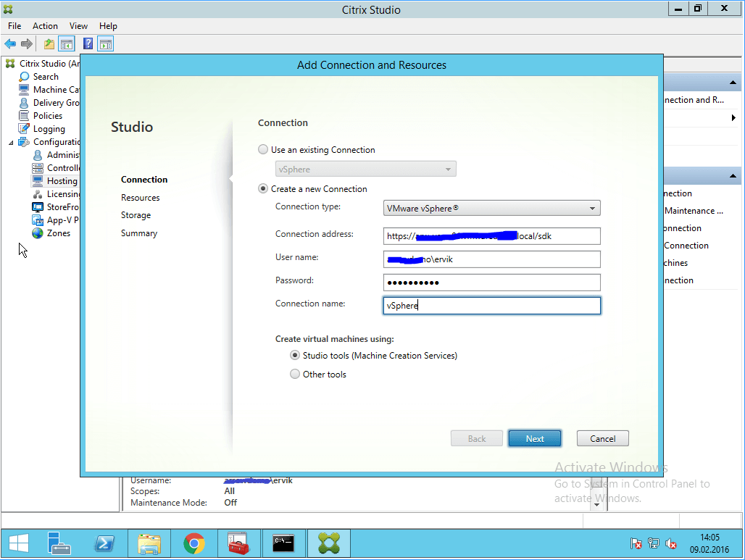This screenshot has width=745, height=560.
Task: Toggle the Show/Hide Console Tree toolbar icon
Action: (x=67, y=44)
